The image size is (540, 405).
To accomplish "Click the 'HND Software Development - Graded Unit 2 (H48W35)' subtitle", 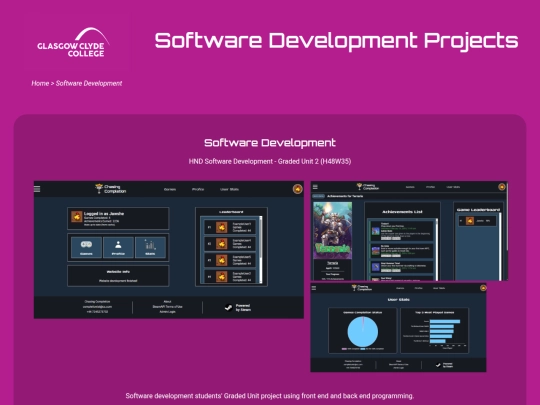I will (x=270, y=161).
